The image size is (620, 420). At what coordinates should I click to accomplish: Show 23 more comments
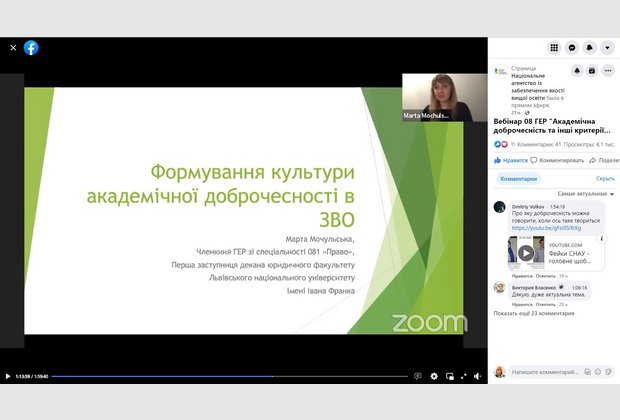click(x=532, y=313)
